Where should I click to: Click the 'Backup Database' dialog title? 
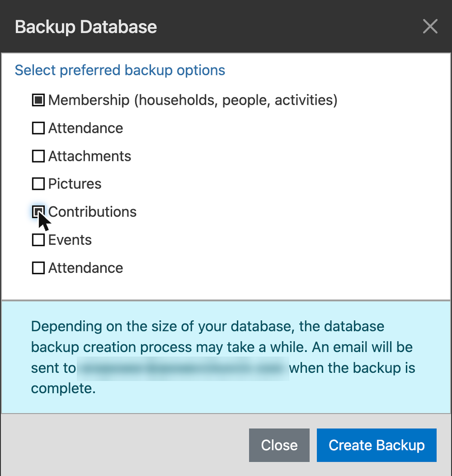[86, 27]
